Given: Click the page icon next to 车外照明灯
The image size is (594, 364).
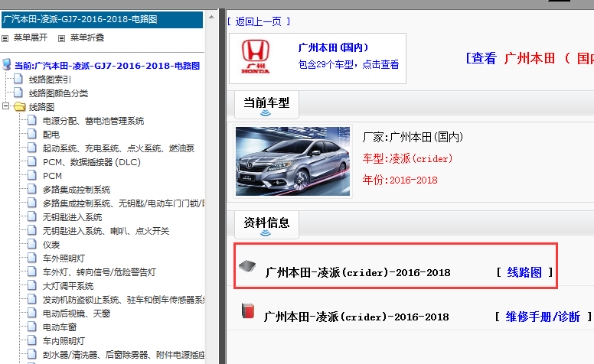Looking at the screenshot, I should point(32,258).
